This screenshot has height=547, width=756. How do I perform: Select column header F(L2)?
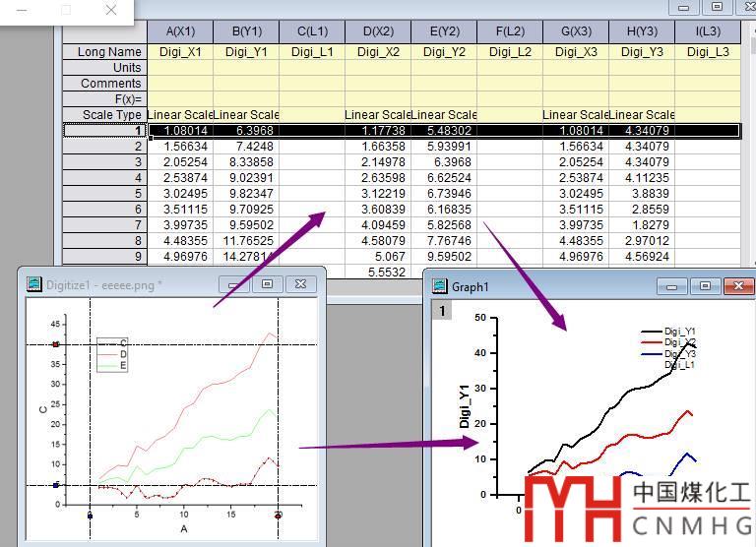(510, 31)
